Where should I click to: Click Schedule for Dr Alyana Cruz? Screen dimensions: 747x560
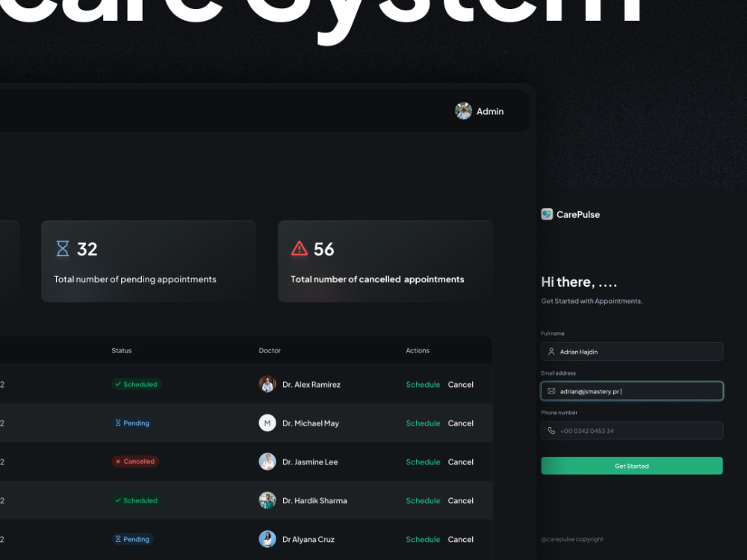423,539
